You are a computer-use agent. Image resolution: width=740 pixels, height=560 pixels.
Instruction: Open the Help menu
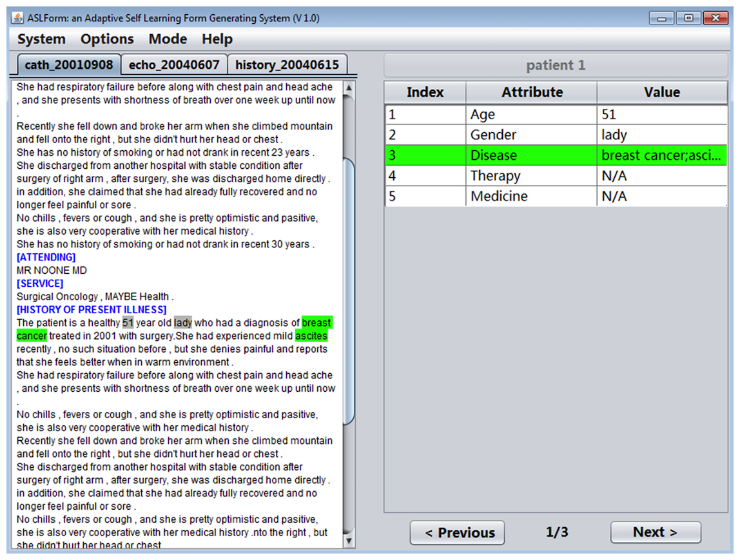(217, 39)
